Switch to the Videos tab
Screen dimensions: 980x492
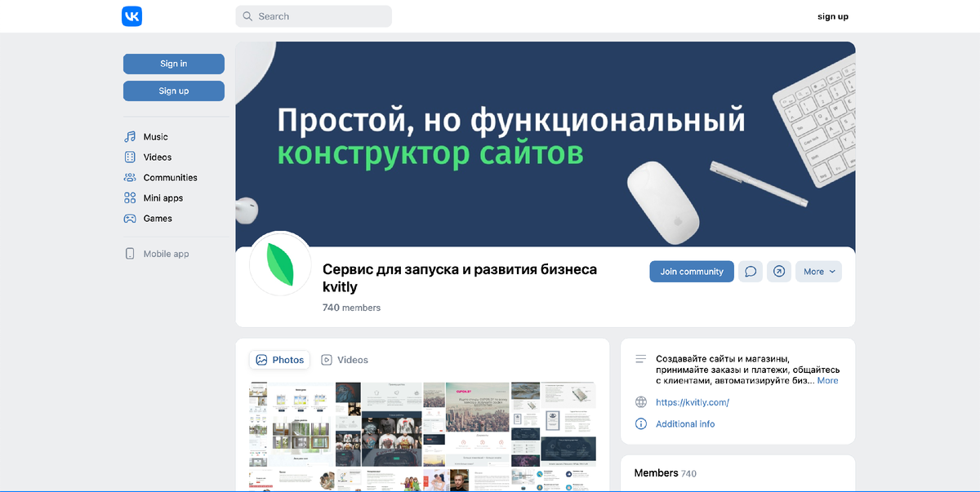(x=345, y=360)
